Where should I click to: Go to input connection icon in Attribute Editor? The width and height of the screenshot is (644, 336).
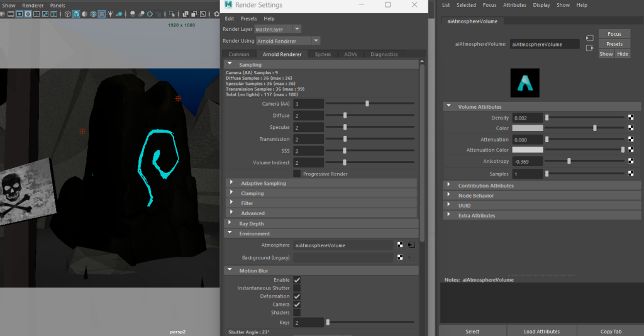coord(590,38)
